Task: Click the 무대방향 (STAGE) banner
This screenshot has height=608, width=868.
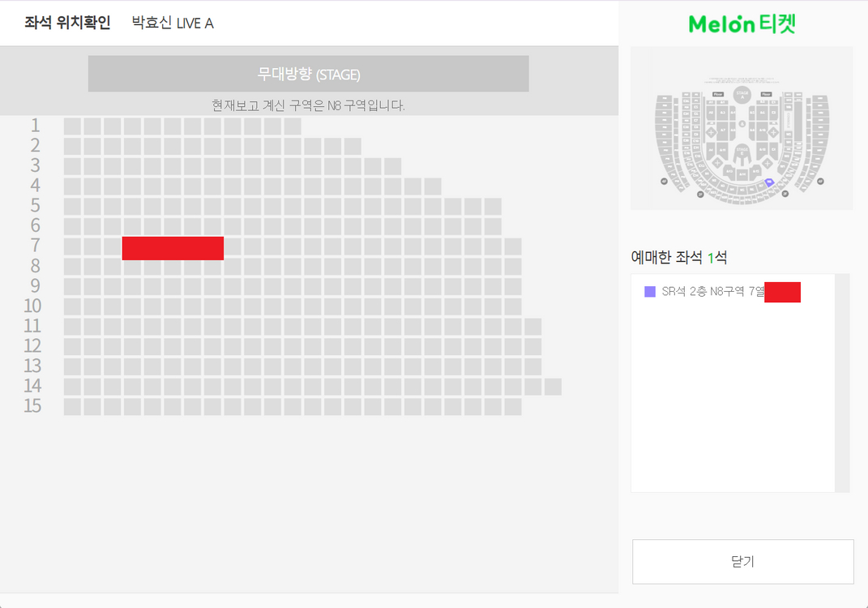Action: coord(308,74)
